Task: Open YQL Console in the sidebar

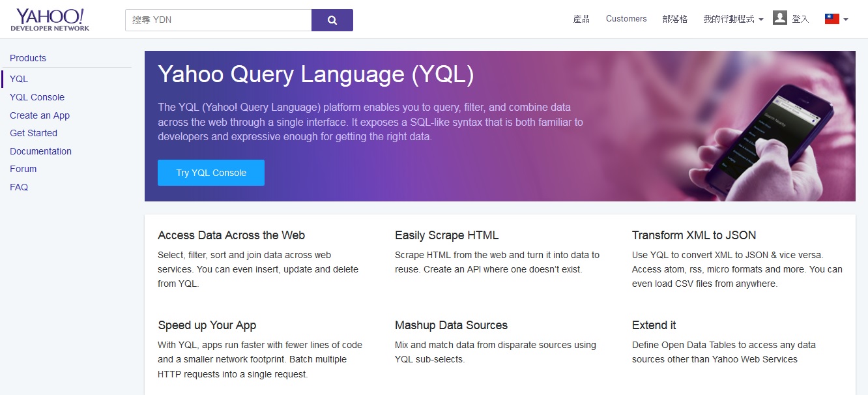Action: [37, 97]
